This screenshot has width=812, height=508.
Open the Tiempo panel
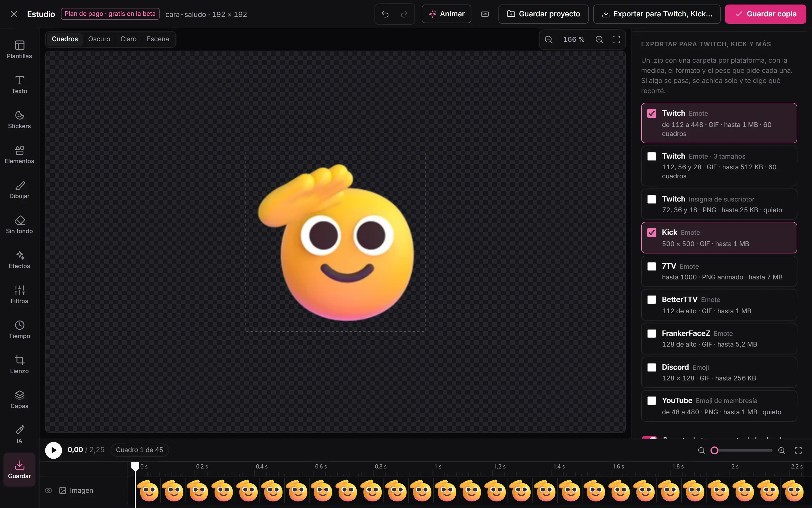pos(19,330)
